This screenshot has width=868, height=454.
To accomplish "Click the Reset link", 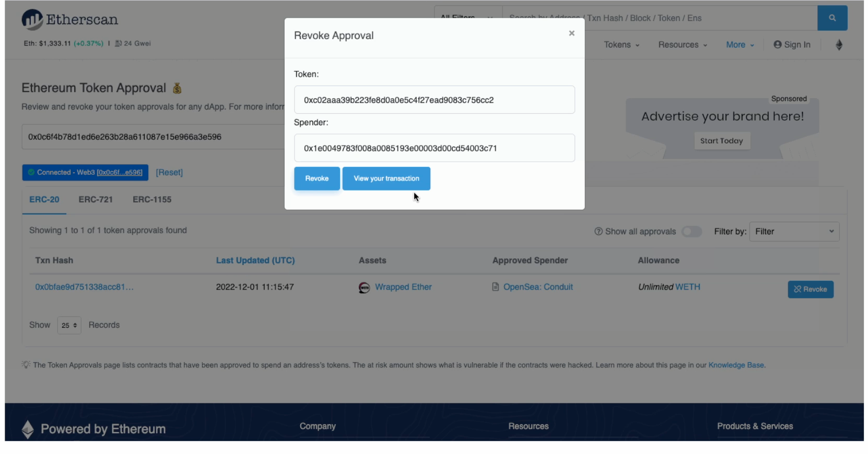I will (x=169, y=173).
